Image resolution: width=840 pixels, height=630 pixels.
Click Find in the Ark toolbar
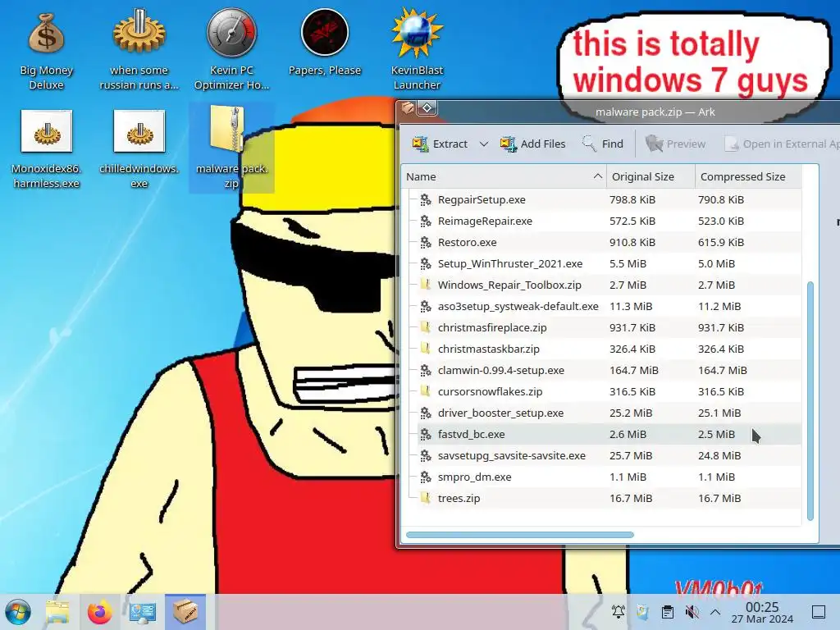click(603, 144)
